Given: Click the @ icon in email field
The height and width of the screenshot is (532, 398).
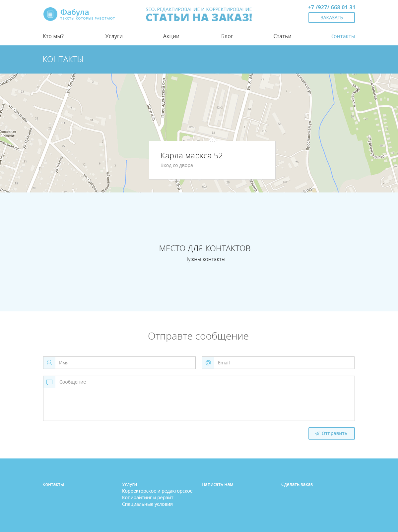Looking at the screenshot, I should click(x=208, y=363).
